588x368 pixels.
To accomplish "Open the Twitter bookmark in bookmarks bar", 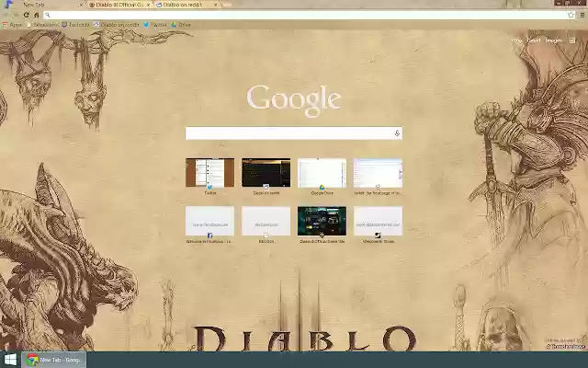I will (155, 25).
